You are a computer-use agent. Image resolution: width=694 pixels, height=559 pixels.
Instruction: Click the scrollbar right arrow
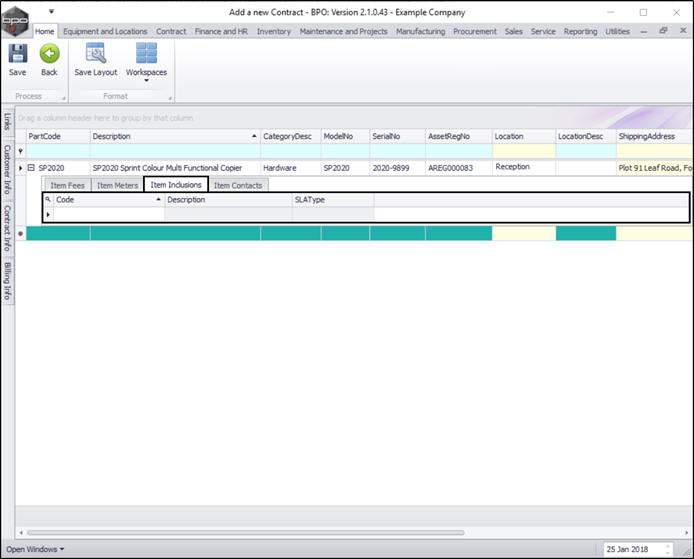[x=686, y=532]
